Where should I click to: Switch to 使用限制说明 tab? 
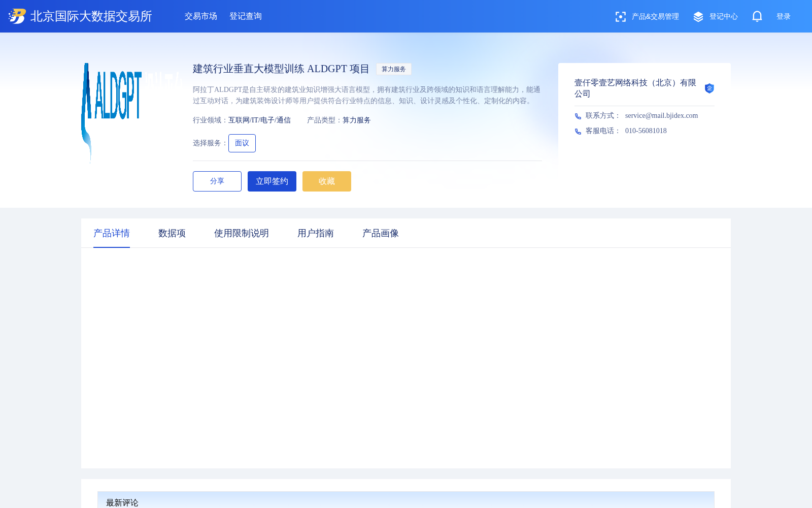[242, 233]
